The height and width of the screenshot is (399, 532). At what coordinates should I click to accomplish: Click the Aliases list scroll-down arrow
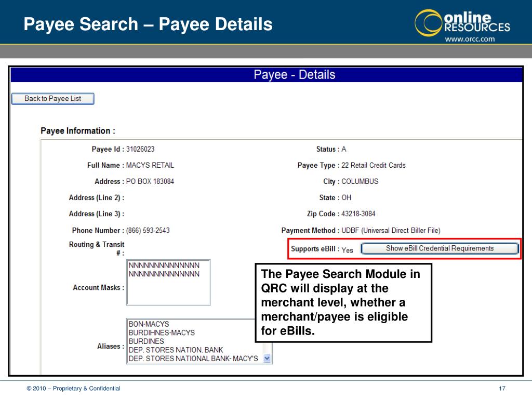tap(267, 358)
